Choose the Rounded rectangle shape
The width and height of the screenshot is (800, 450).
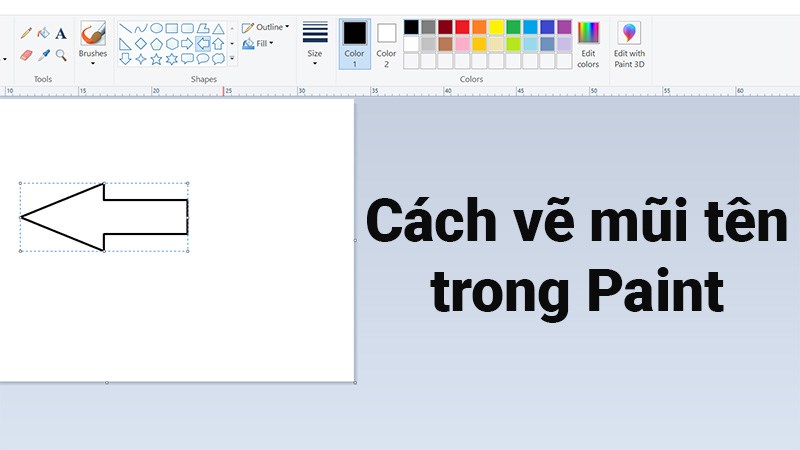click(x=187, y=28)
